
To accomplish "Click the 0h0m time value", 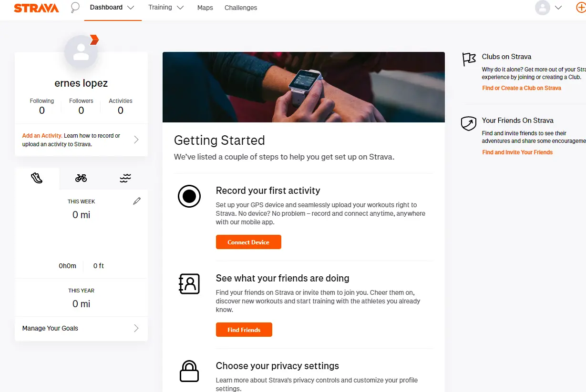I will [68, 266].
